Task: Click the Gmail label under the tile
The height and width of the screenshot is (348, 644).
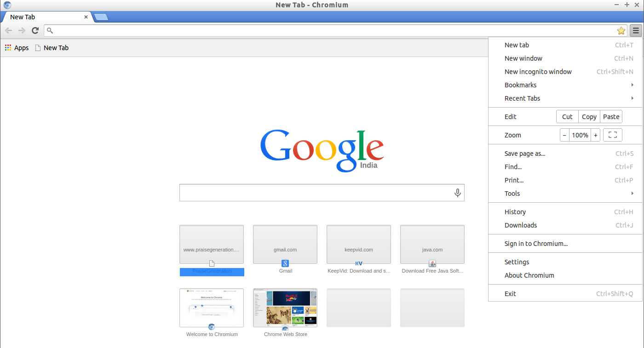Action: click(286, 271)
